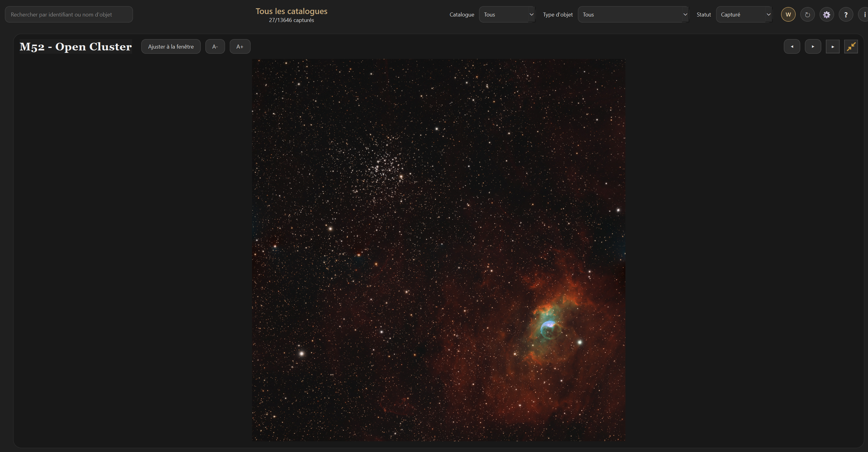Zoom out with the A- button

pos(215,46)
